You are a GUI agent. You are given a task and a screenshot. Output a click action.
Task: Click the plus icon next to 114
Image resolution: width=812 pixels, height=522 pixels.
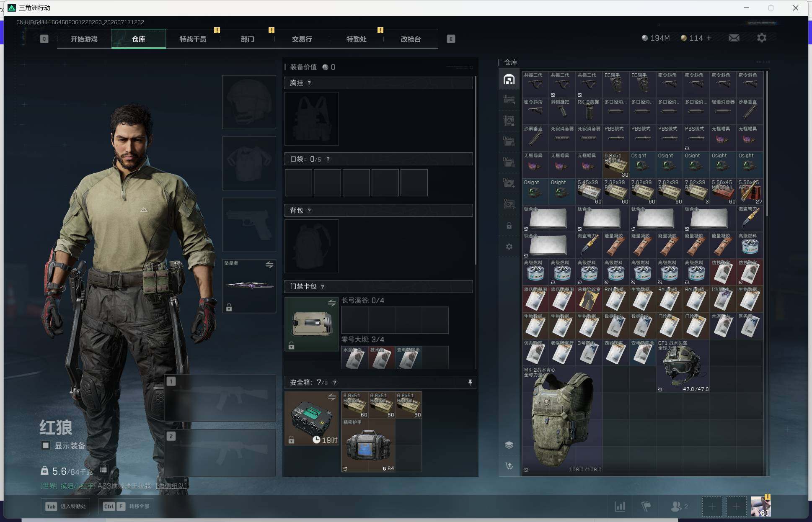(709, 38)
